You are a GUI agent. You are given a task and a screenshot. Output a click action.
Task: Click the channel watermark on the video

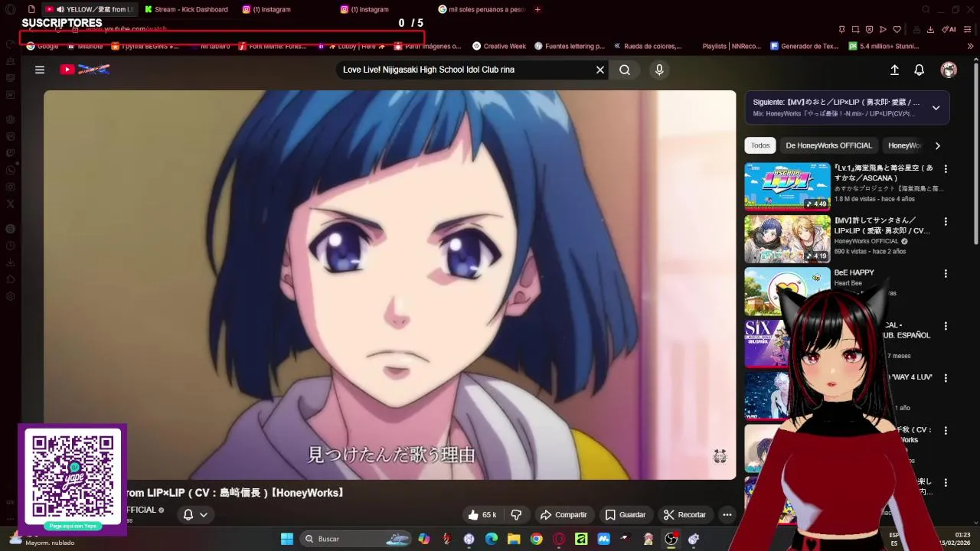(x=720, y=457)
